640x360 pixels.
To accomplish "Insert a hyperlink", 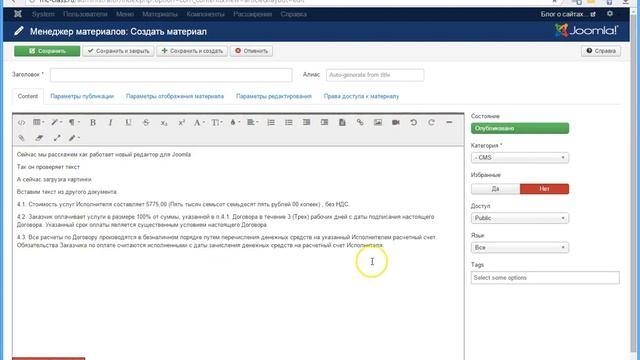I will (360, 122).
